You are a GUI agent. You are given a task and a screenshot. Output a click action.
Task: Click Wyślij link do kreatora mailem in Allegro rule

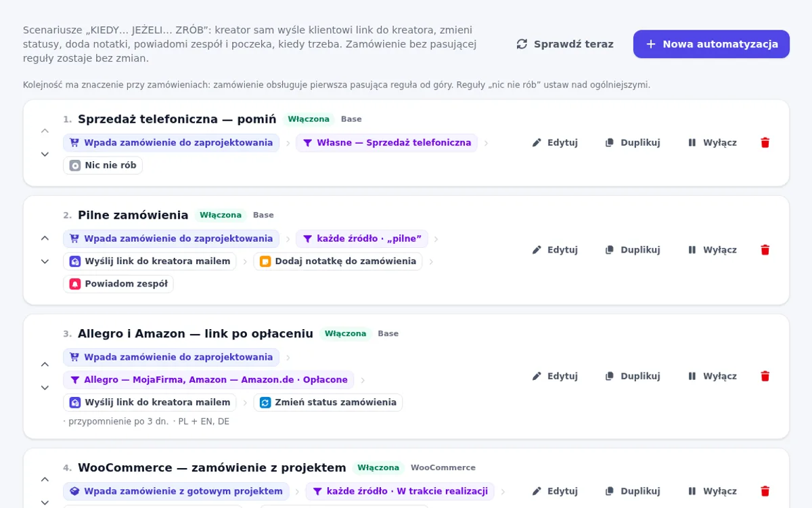tap(150, 402)
